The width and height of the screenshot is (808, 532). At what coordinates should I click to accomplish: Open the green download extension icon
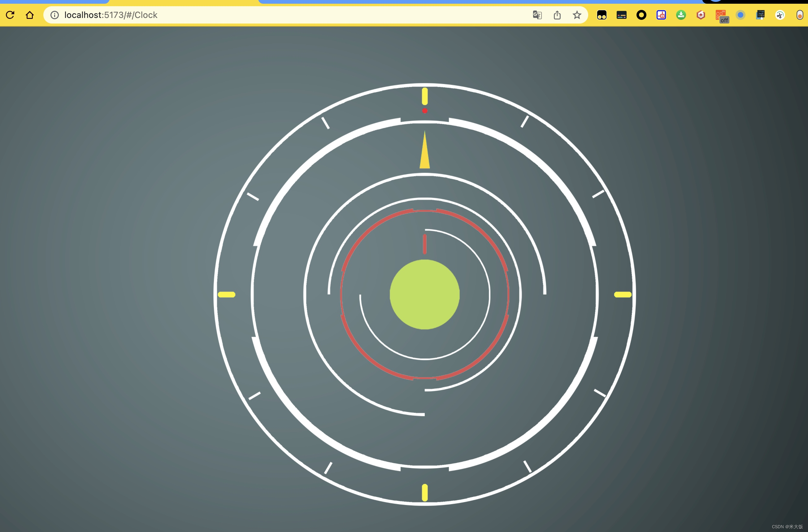pyautogui.click(x=681, y=15)
